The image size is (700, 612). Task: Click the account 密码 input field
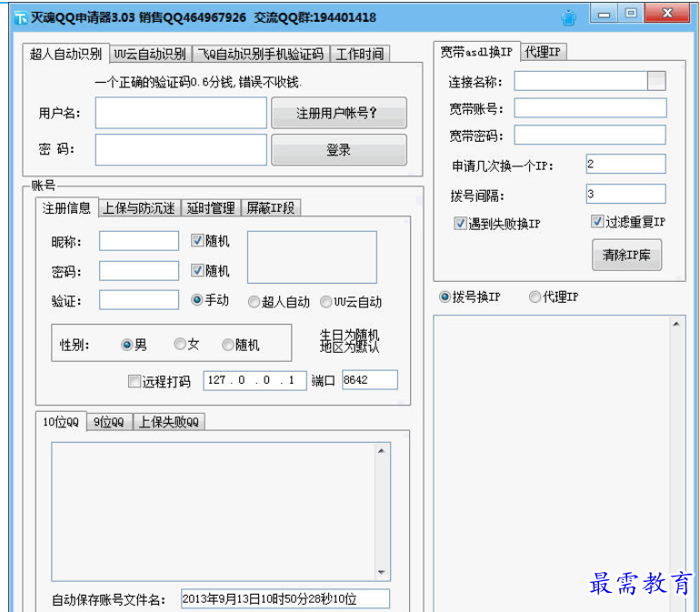[x=139, y=271]
